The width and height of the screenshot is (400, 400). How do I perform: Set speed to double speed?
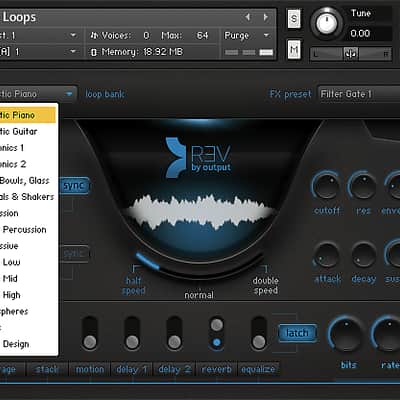265,285
